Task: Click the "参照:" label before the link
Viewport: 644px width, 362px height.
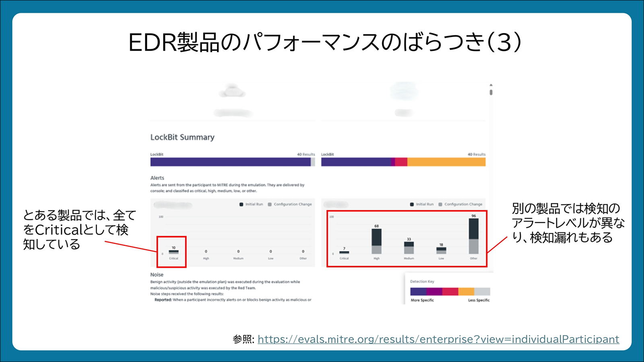Action: (244, 339)
